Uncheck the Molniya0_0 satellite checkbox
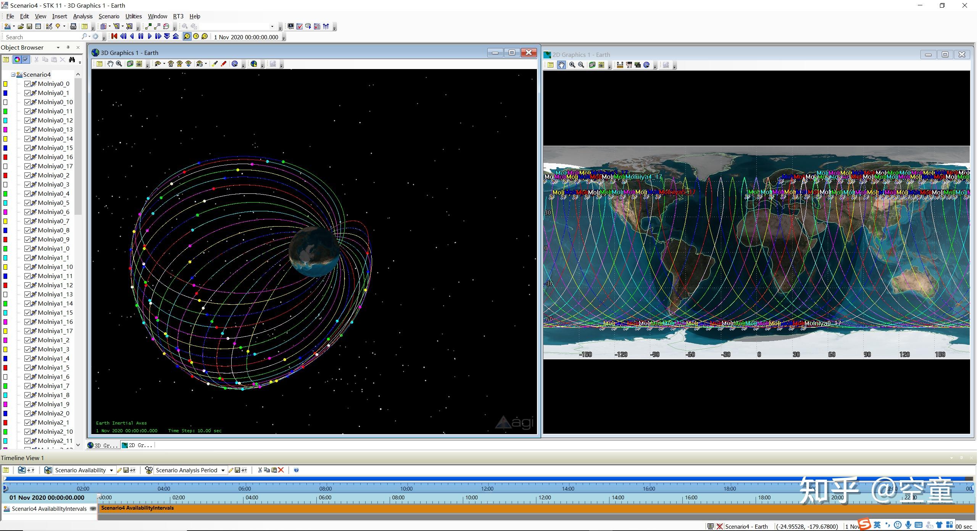The image size is (980, 531). click(27, 84)
